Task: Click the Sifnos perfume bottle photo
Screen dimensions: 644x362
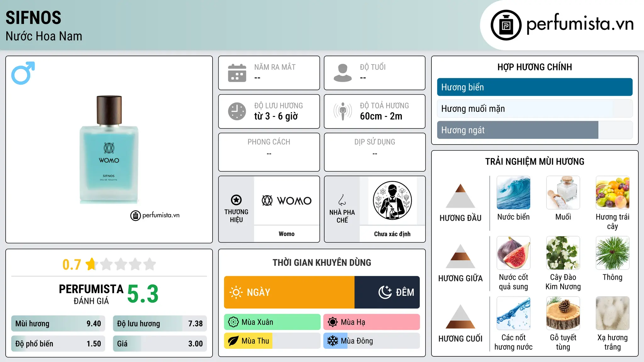Action: coord(109,149)
